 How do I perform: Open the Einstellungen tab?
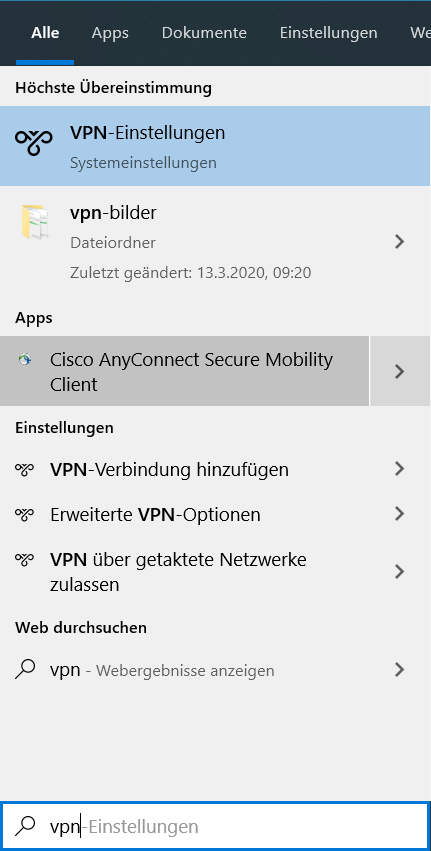pyautogui.click(x=328, y=33)
